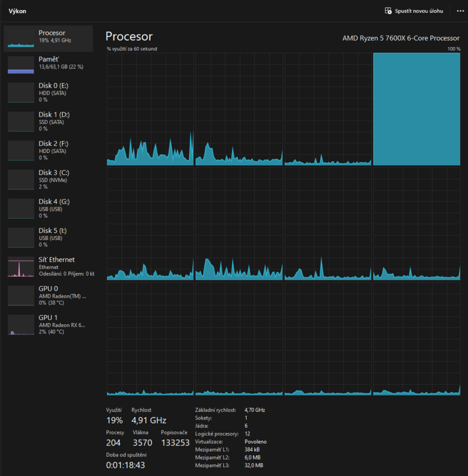Open the three-dots more options menu

click(x=460, y=11)
